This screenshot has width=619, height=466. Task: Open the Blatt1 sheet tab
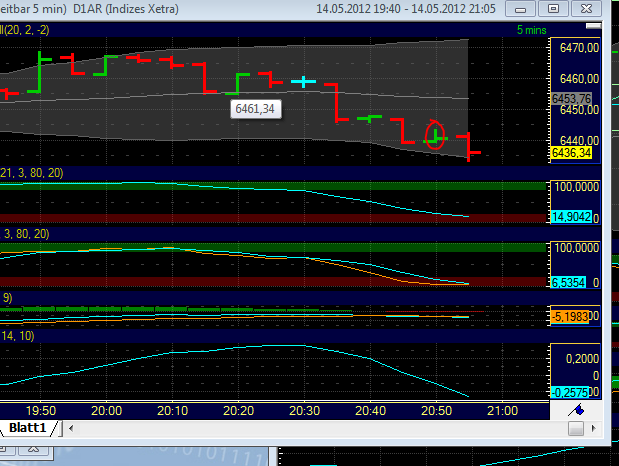[28, 428]
